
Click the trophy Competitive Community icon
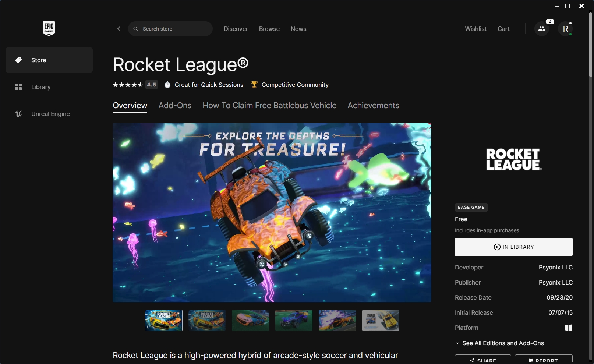[254, 85]
